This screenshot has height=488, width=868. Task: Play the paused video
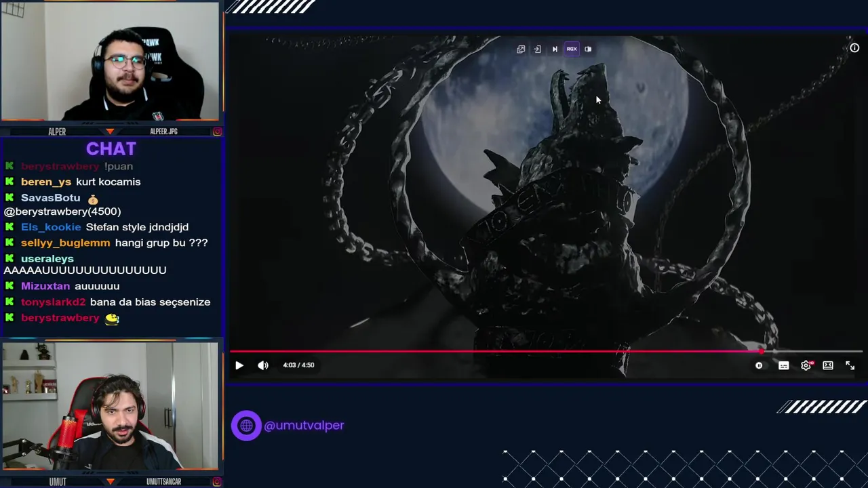tap(239, 365)
